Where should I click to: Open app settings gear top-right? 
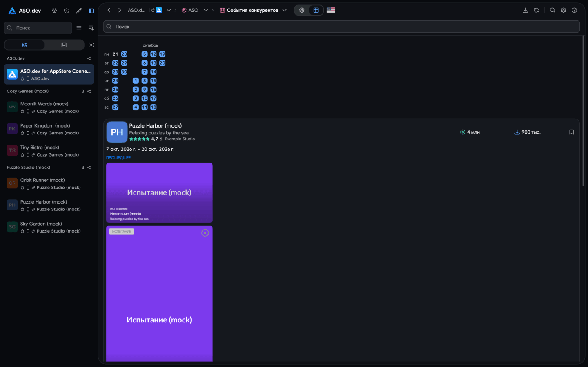coord(563,10)
